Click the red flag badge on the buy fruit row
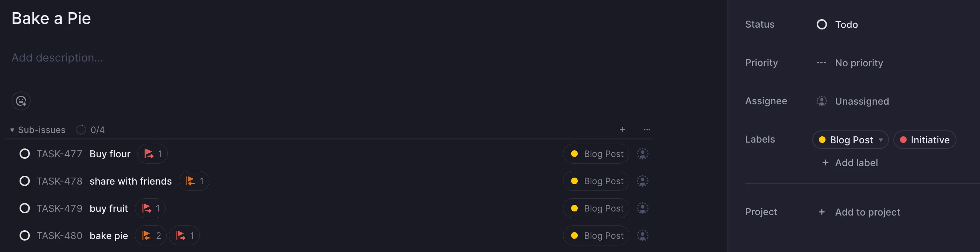 point(150,208)
